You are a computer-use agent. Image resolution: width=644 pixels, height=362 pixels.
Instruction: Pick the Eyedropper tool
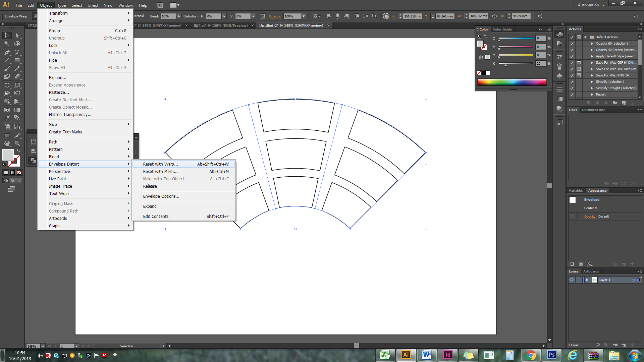coord(7,118)
